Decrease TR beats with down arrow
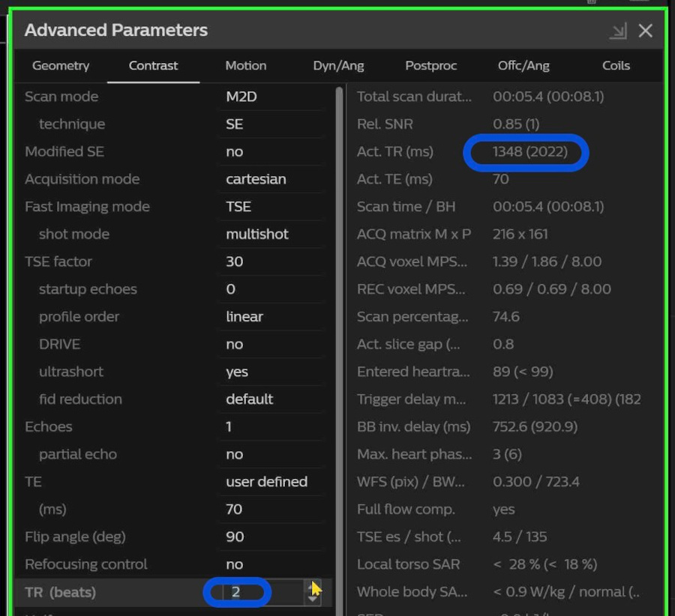The image size is (675, 616). coord(313,599)
